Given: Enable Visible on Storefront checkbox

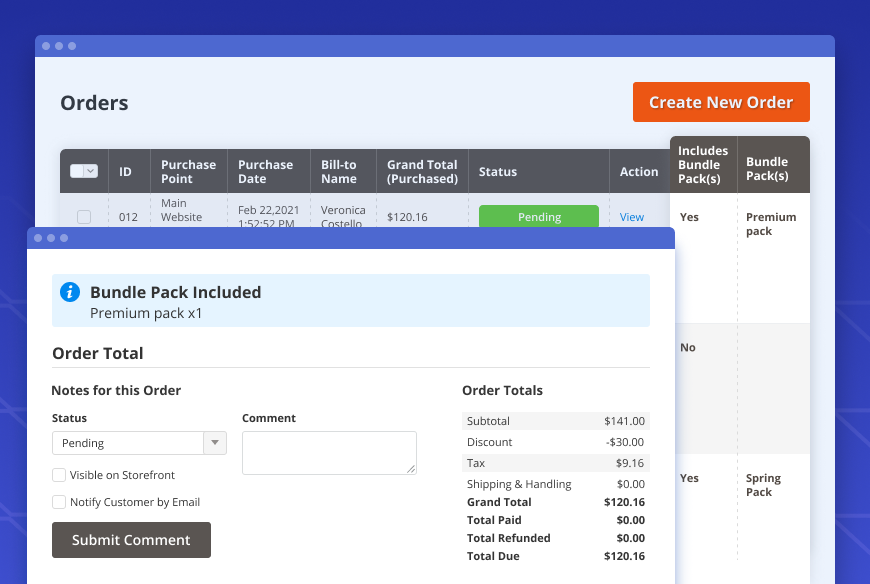Looking at the screenshot, I should [x=60, y=475].
